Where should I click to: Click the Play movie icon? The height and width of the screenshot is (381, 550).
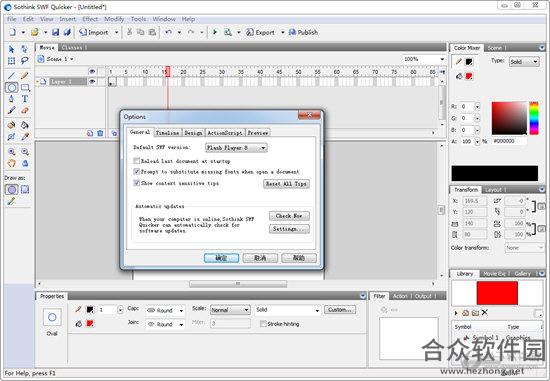pyautogui.click(x=215, y=32)
